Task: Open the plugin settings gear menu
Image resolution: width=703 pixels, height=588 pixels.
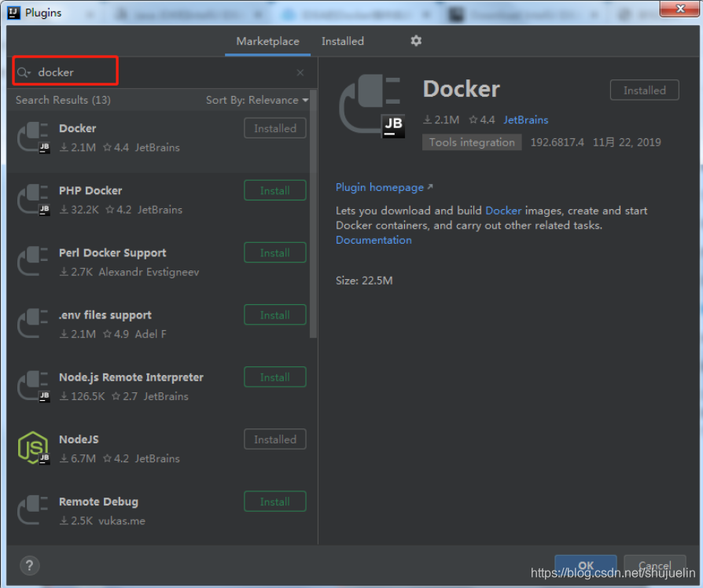Action: click(x=416, y=41)
